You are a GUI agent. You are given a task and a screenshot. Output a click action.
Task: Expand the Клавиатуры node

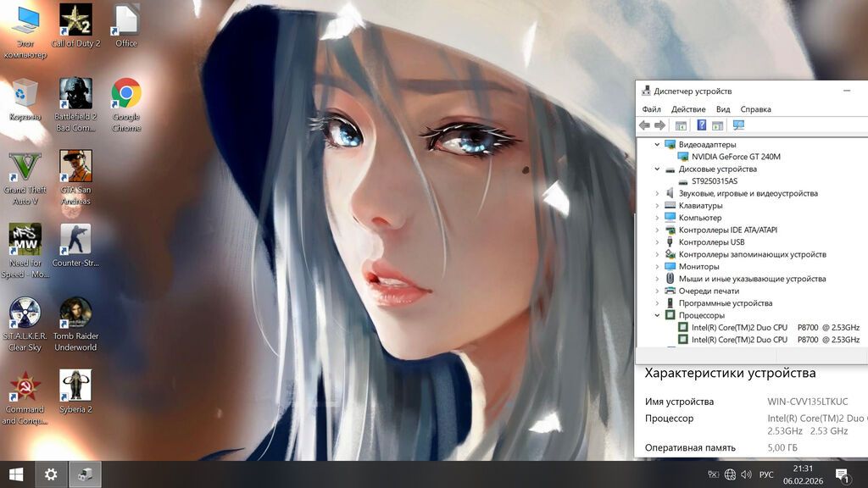[657, 205]
